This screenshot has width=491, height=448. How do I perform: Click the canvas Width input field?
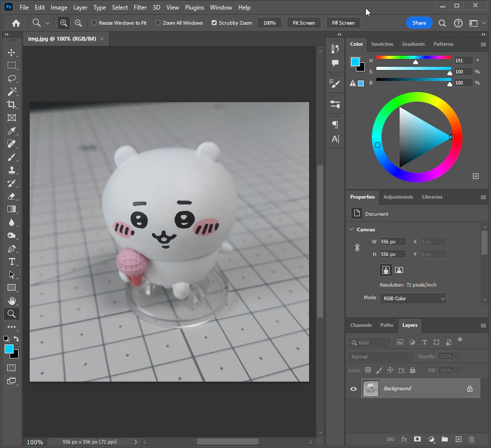pos(392,241)
